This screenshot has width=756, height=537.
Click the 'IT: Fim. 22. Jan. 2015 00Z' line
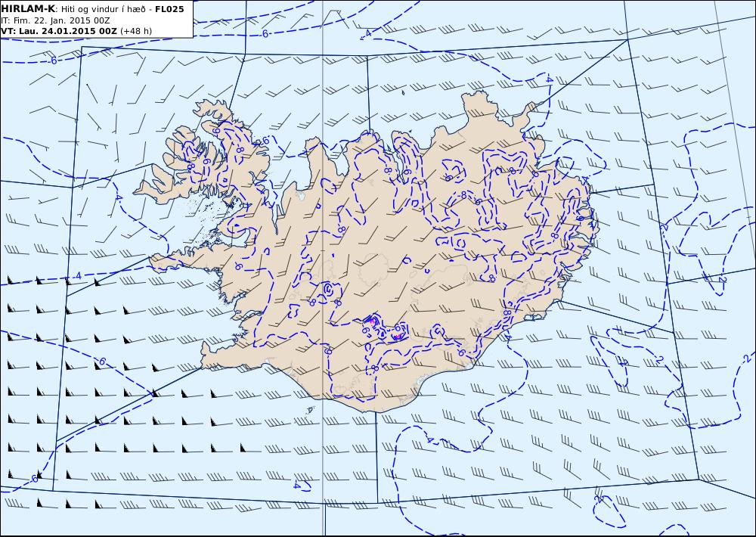(55, 20)
